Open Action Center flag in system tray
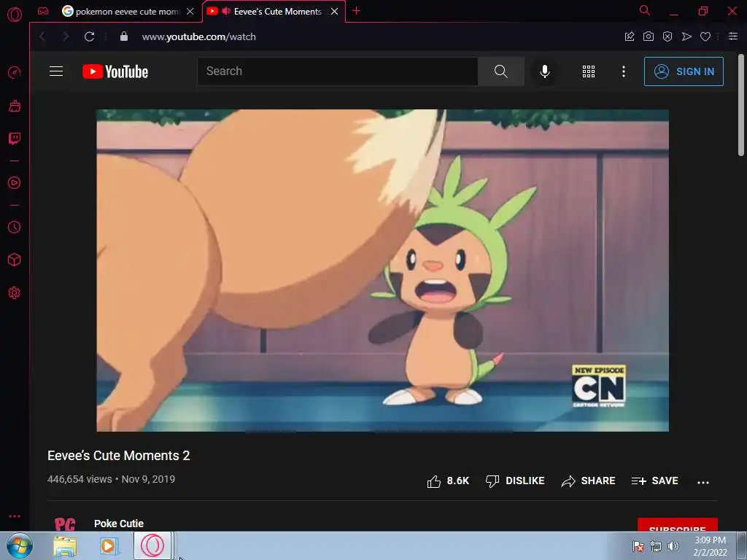 point(638,546)
